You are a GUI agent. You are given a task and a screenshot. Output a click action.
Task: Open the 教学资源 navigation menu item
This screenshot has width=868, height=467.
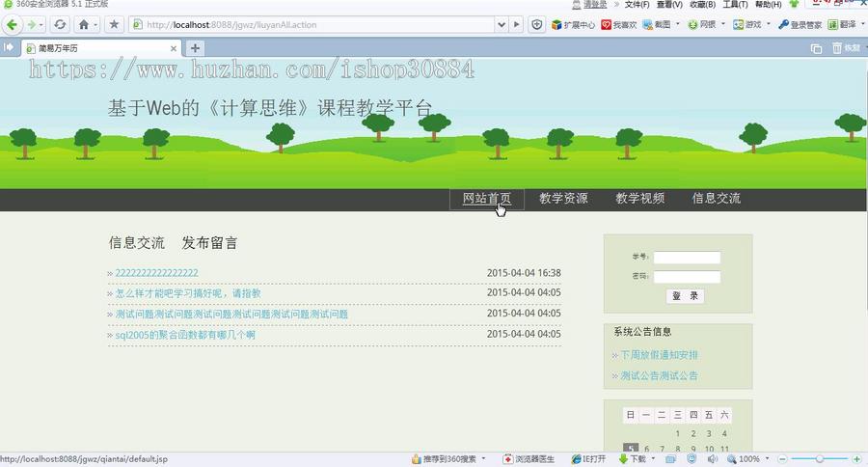click(563, 199)
